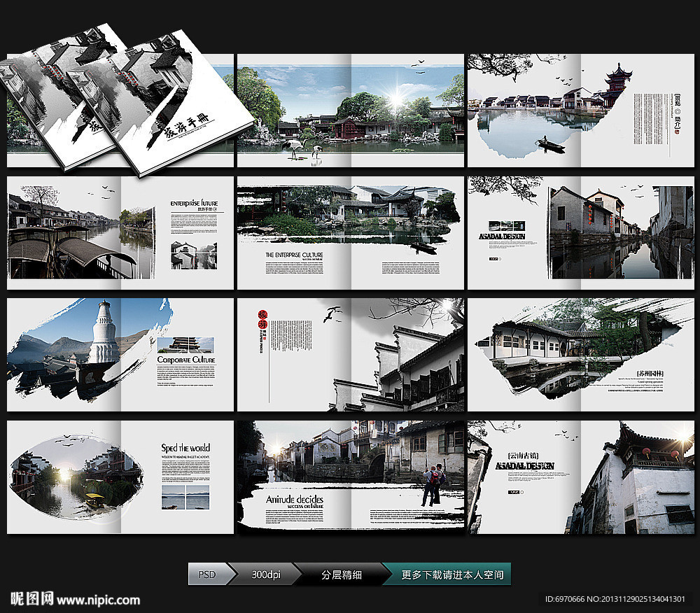Click the [苏州园林] caption
Viewport: 700px width, 613px height.
[650, 373]
